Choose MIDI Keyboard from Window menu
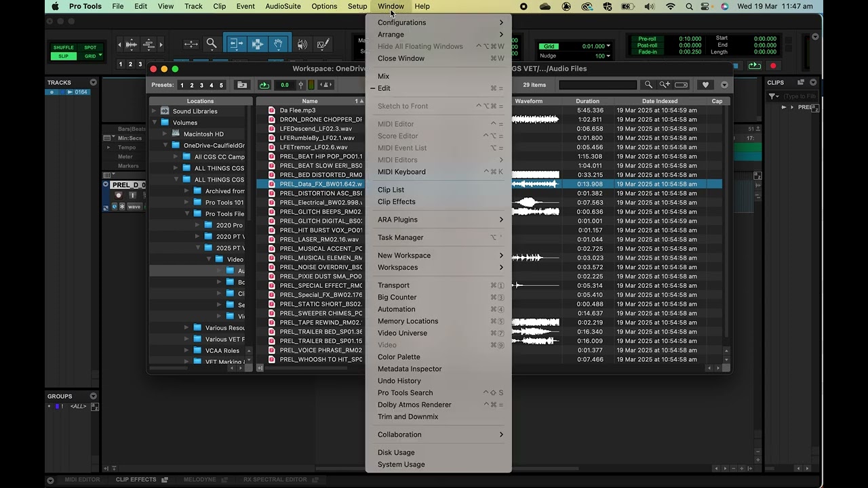868x488 pixels. coord(439,171)
